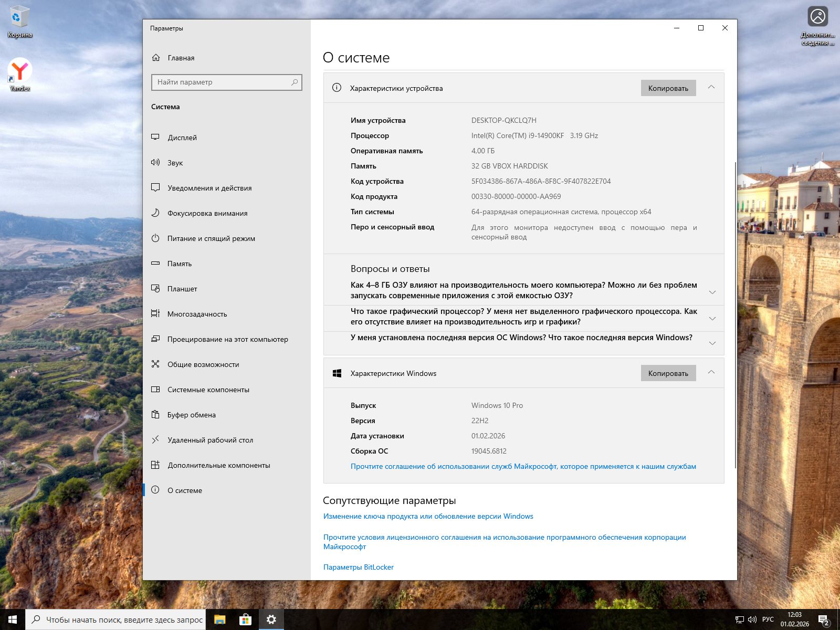The width and height of the screenshot is (840, 630).
Task: Select the Power and sleep icon
Action: 155,238
